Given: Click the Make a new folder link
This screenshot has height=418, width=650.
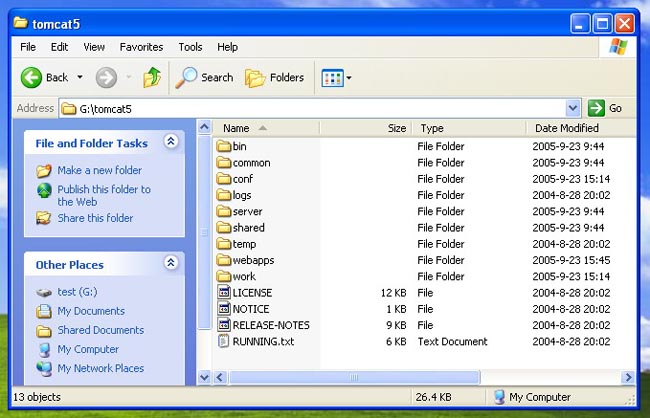Looking at the screenshot, I should coord(99,170).
